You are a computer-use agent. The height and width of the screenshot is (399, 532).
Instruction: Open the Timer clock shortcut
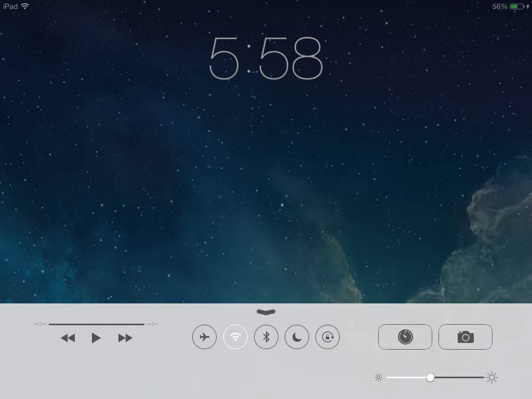click(405, 337)
